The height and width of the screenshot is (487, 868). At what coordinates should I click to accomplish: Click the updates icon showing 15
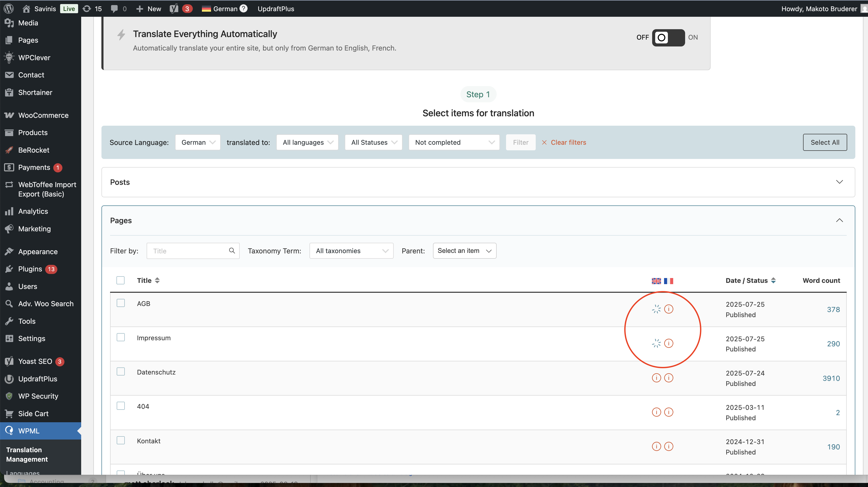point(86,9)
